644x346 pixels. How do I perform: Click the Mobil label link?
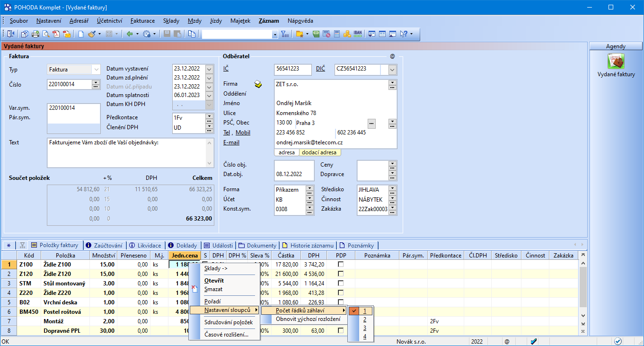[x=243, y=133]
